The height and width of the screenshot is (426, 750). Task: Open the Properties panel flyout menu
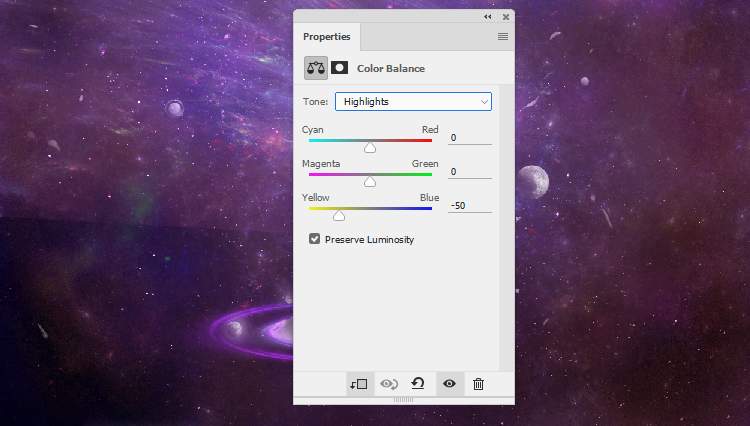coord(503,37)
